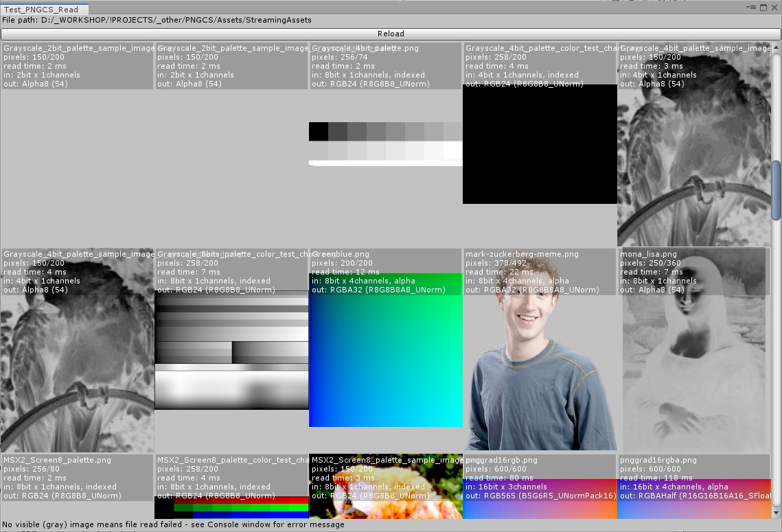Click 'read time: 12 ms' text
The image size is (782, 532).
(x=345, y=273)
